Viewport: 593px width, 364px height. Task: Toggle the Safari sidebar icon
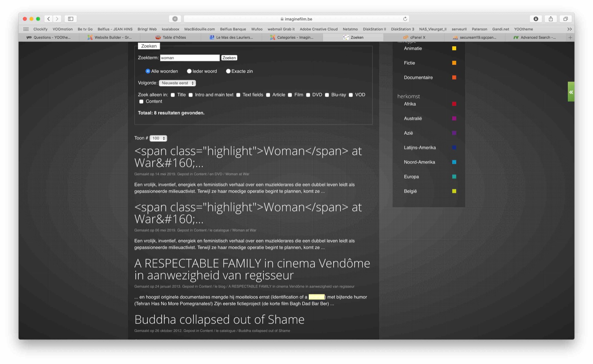click(70, 19)
